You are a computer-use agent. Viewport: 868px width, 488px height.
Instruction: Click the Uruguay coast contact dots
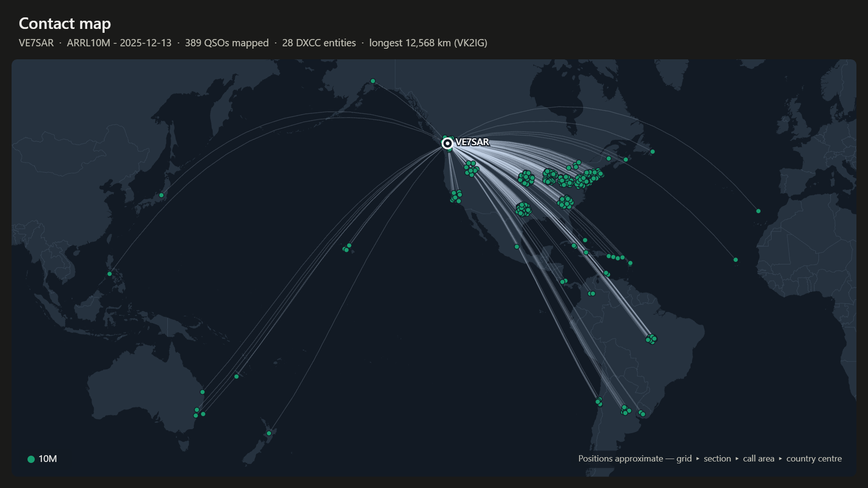[x=642, y=413]
